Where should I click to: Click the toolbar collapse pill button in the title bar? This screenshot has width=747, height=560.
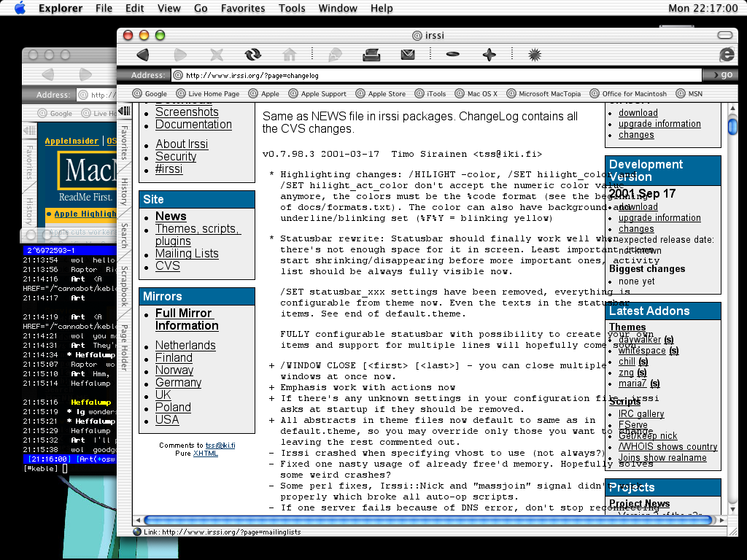tap(724, 35)
